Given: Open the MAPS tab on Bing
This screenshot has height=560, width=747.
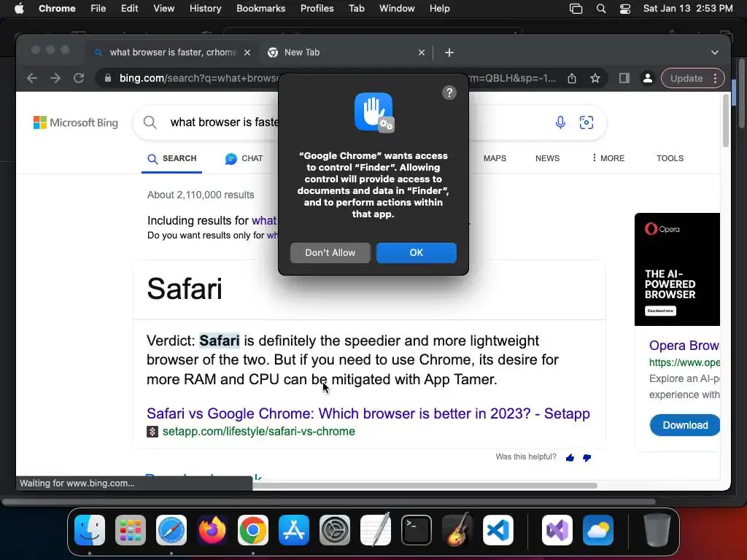Looking at the screenshot, I should point(495,158).
